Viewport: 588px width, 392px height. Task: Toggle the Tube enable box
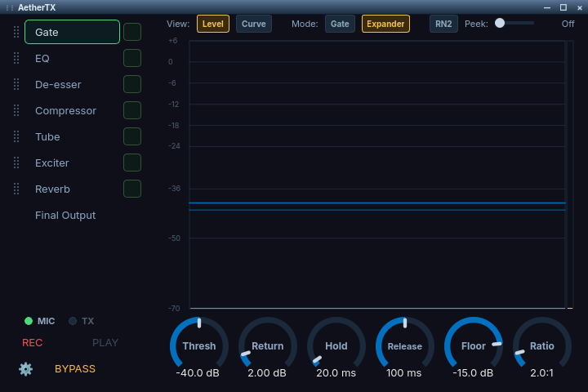[132, 136]
